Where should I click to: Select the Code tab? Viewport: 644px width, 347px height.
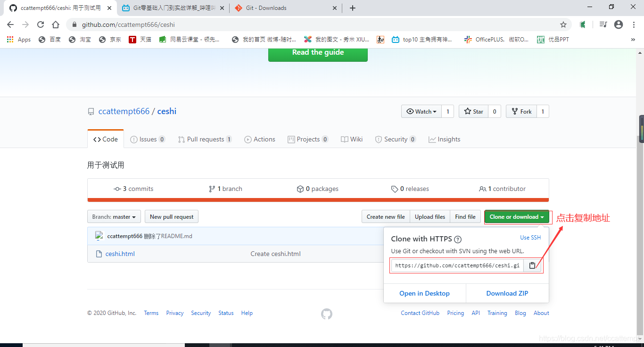[106, 139]
